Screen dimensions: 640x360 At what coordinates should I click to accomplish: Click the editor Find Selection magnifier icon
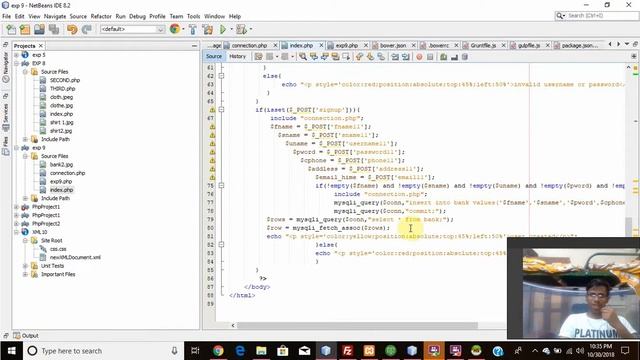point(303,57)
